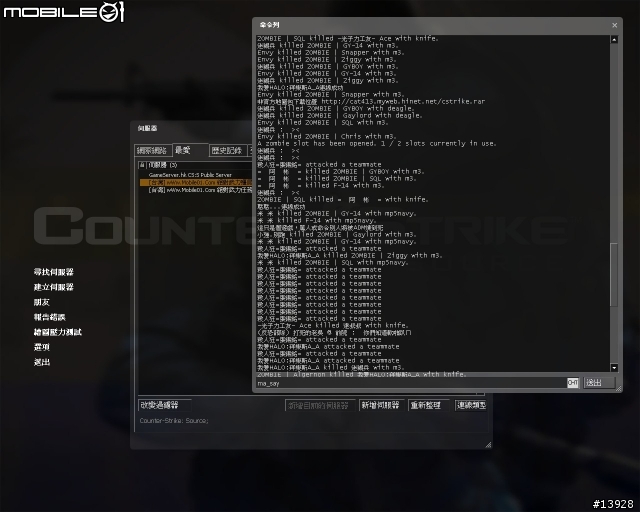The image size is (640, 512).
Task: Click 'killed ZOMBIE | Ziggy with m3' HALO line
Action: [349, 256]
